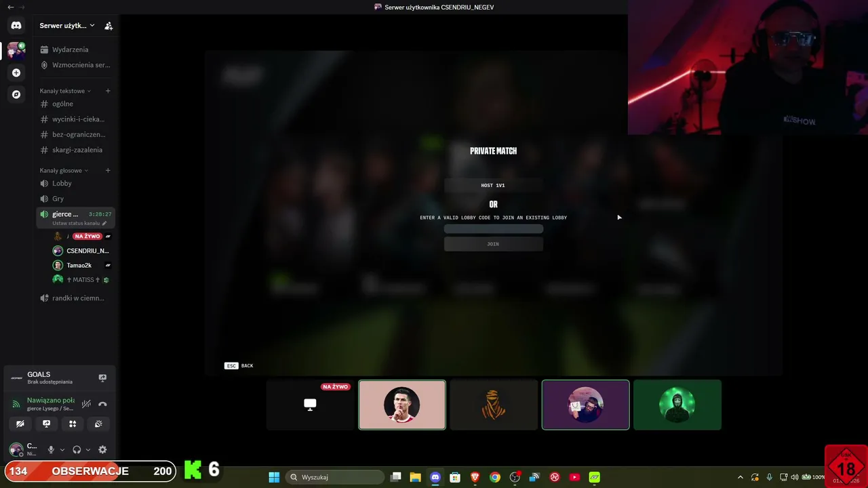Viewport: 868px width, 488px height.
Task: Click the JOIN lobby button
Action: pos(493,244)
